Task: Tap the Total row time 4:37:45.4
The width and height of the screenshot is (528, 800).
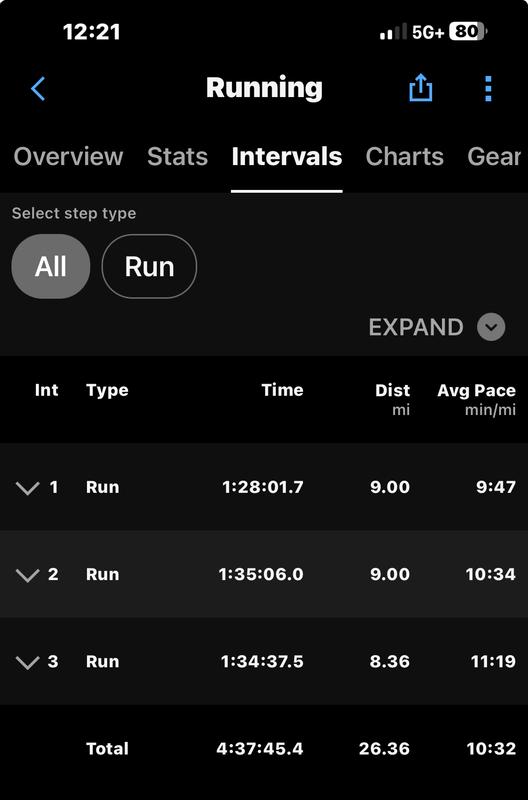Action: point(260,748)
